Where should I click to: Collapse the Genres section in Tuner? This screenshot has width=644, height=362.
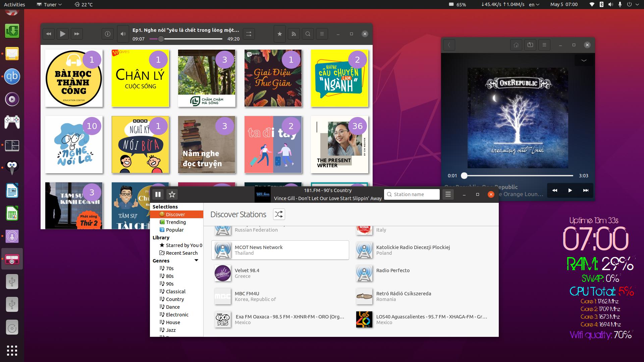click(196, 260)
